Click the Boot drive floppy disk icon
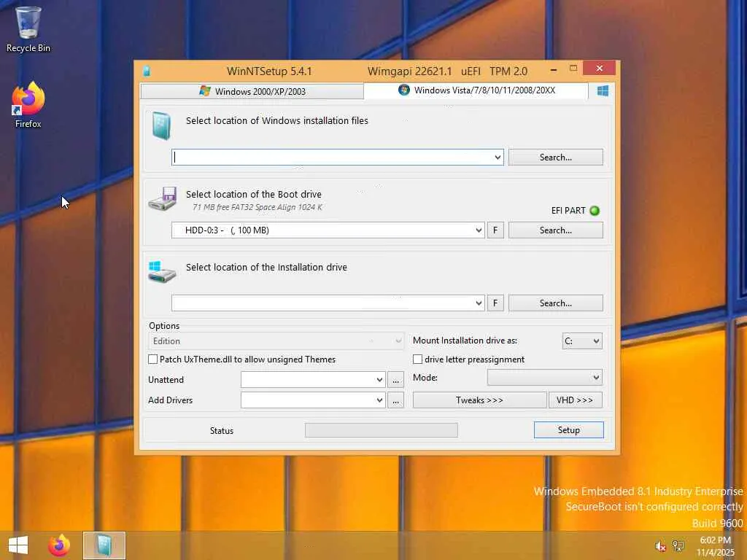The image size is (747, 560). pos(163,198)
